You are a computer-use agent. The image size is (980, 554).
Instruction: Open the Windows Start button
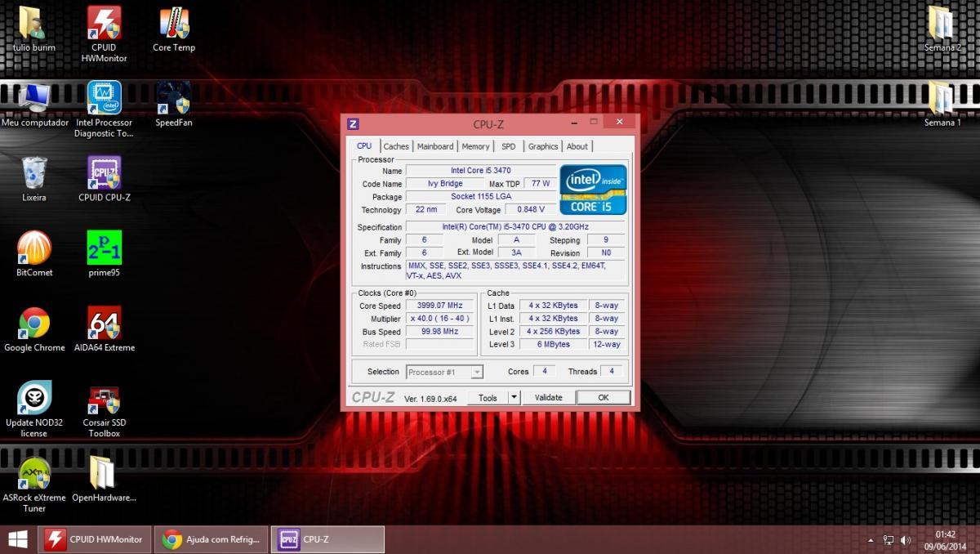(18, 539)
